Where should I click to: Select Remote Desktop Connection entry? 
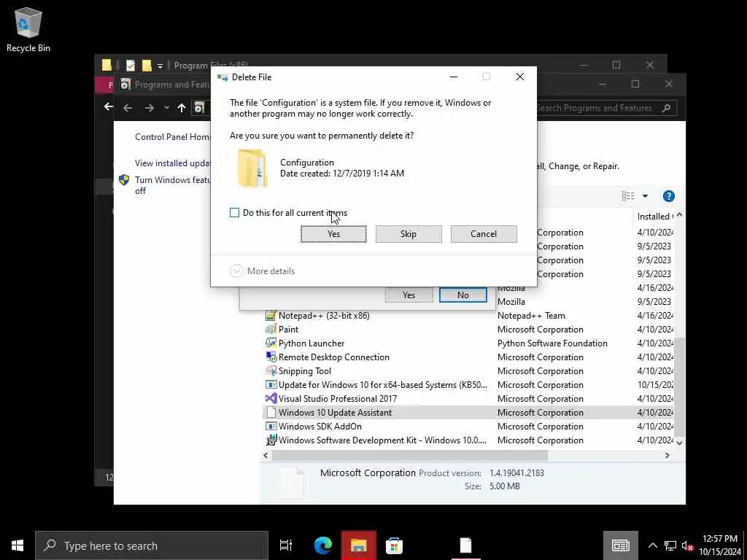pos(333,357)
